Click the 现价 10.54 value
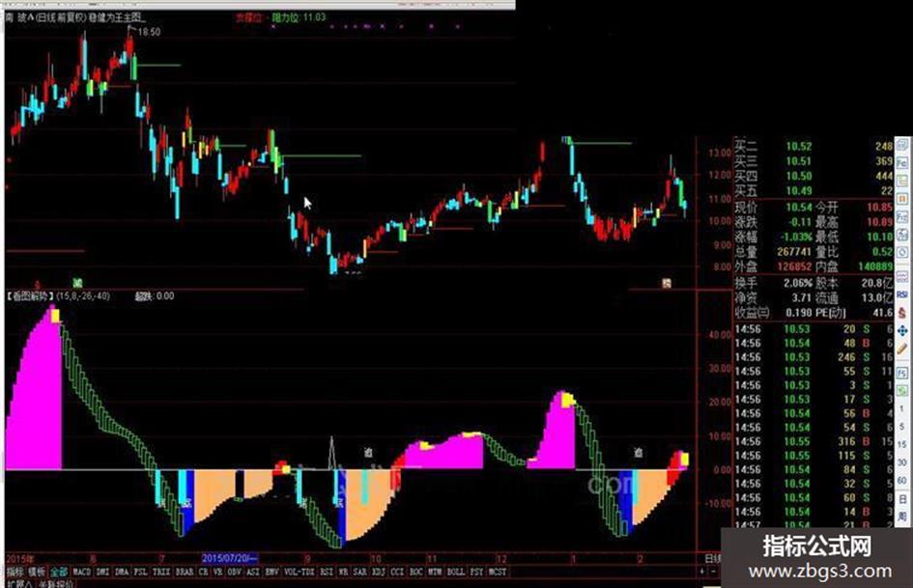 click(x=798, y=207)
